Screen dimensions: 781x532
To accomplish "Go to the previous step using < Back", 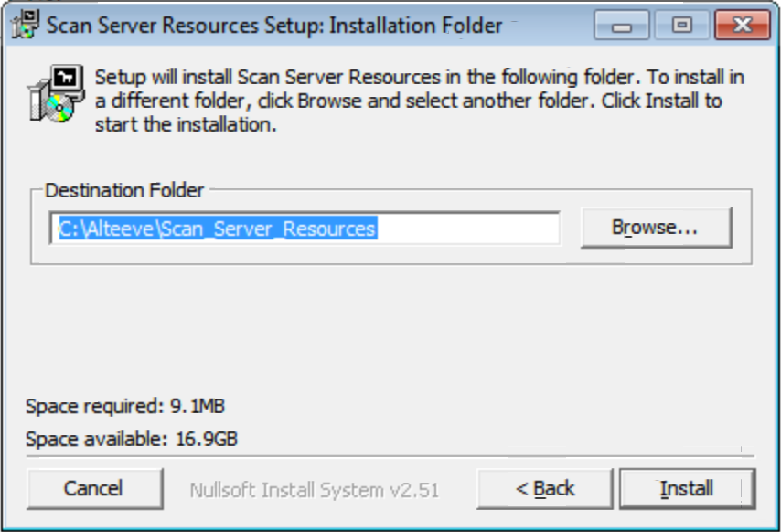I will (544, 489).
